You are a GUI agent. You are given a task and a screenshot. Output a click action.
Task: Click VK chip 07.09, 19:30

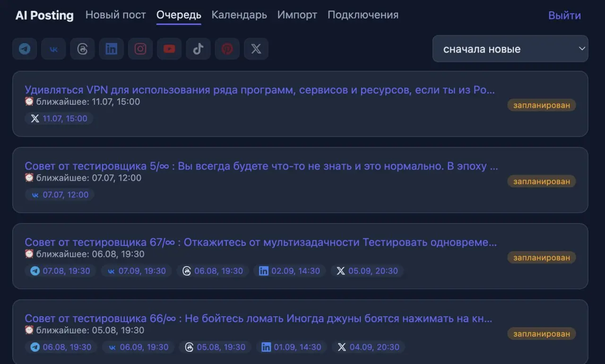point(137,271)
